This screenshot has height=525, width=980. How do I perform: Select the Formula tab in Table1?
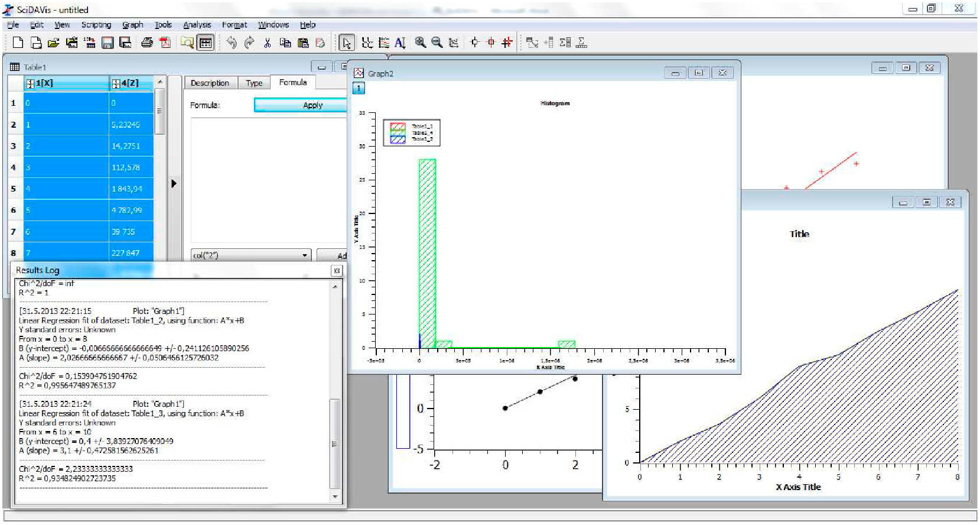pyautogui.click(x=293, y=82)
